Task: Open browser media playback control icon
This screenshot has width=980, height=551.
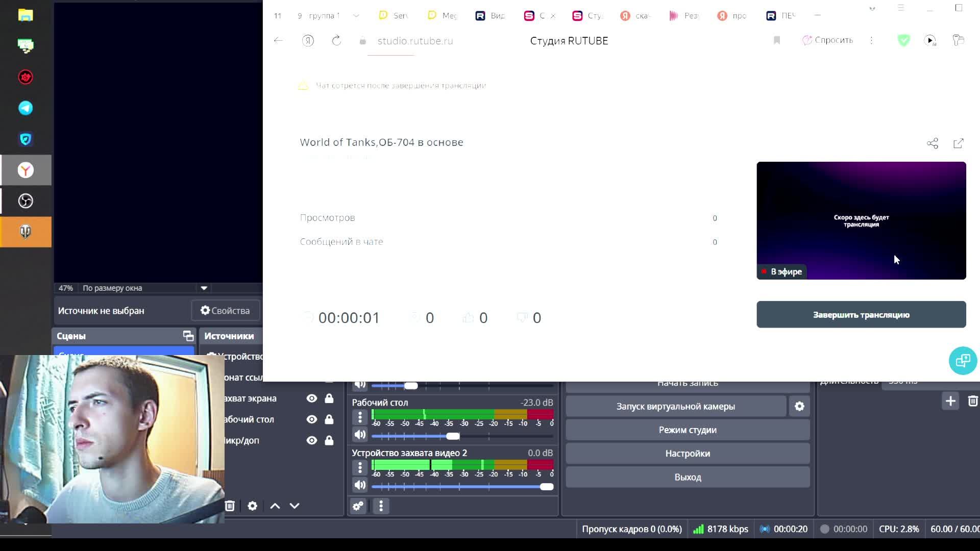Action: (x=930, y=40)
